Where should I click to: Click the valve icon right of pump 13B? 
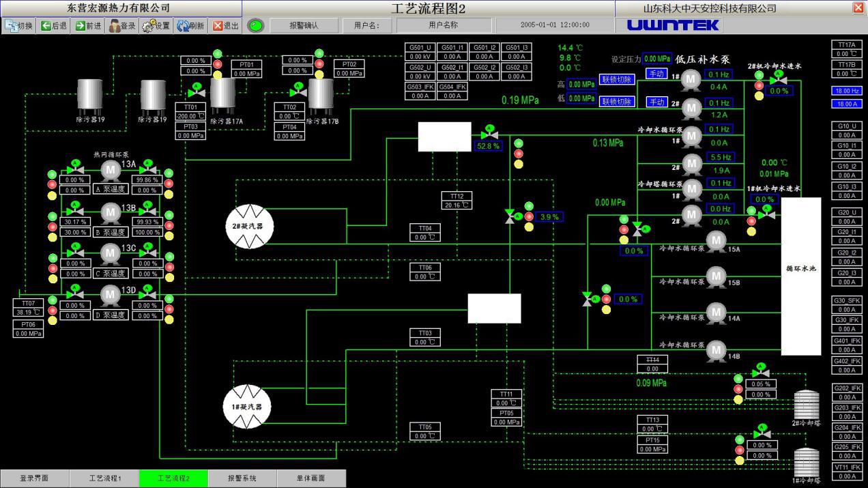pyautogui.click(x=147, y=210)
